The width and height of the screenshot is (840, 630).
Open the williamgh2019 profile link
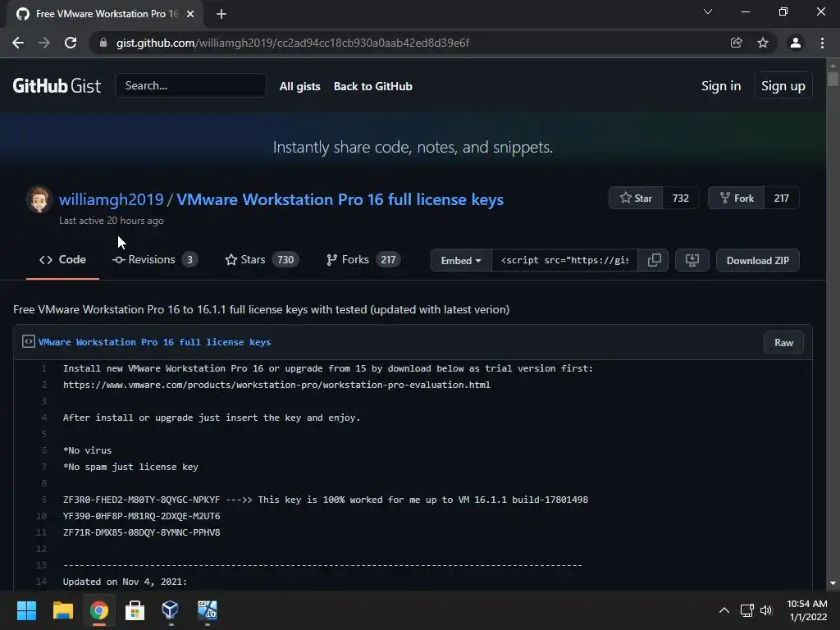(x=111, y=199)
